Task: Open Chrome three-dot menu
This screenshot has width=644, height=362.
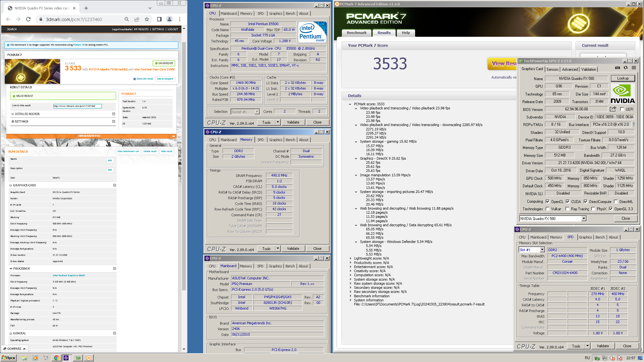Action: click(x=180, y=19)
